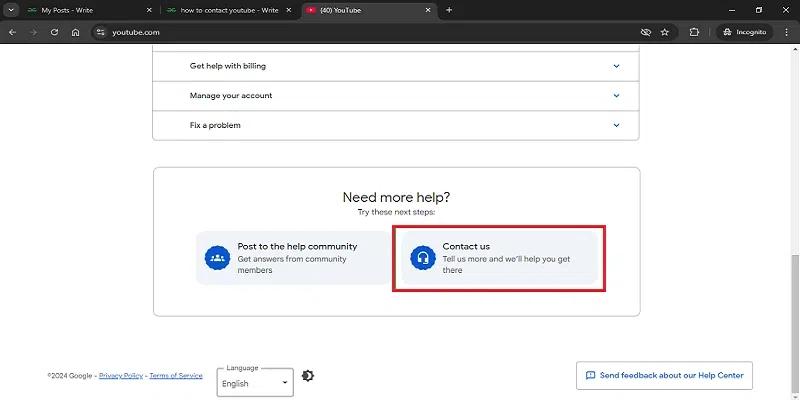Click the third-party cookies blocked eye icon
Screen dimensions: 800x400
pos(646,32)
